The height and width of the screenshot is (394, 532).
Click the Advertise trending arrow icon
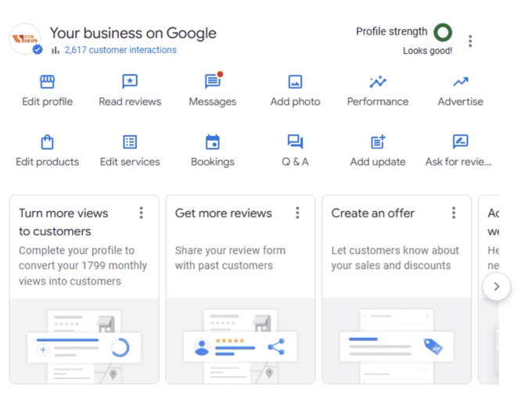coord(460,82)
